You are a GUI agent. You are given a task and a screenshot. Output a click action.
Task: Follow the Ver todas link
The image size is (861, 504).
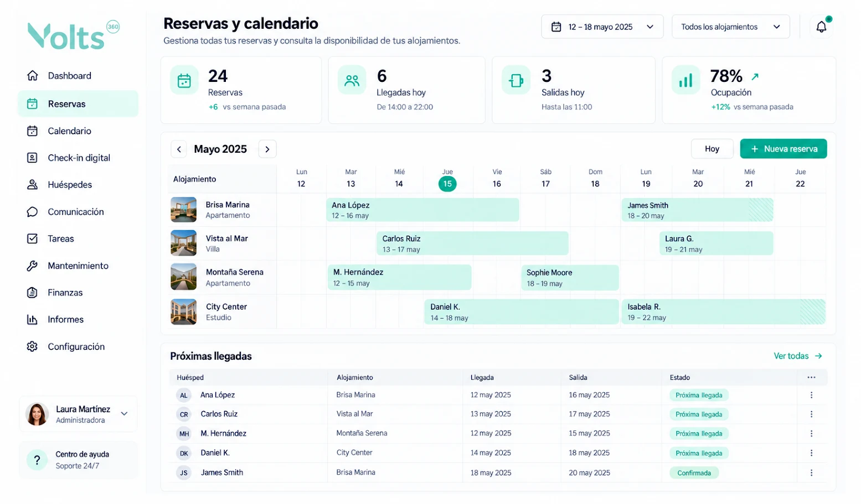pos(797,356)
